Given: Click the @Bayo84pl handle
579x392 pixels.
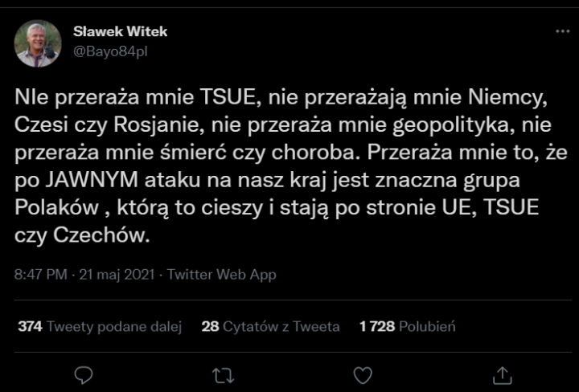Looking at the screenshot, I should 110,51.
